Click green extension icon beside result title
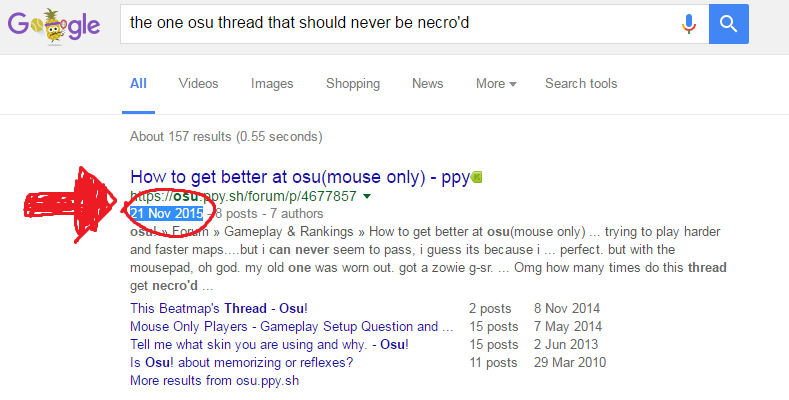 pyautogui.click(x=477, y=177)
